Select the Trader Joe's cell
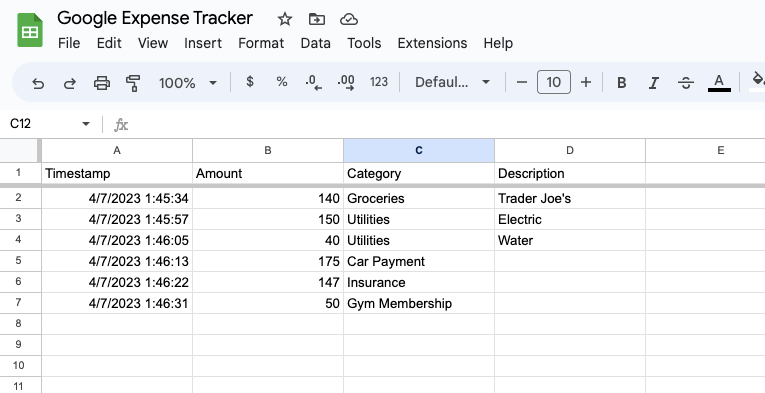The width and height of the screenshot is (765, 393). tap(570, 198)
